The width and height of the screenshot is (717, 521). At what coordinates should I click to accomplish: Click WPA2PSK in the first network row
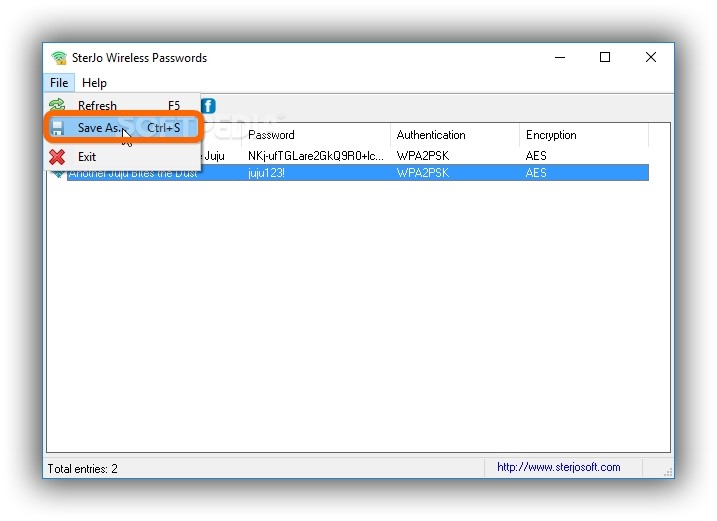coord(423,156)
